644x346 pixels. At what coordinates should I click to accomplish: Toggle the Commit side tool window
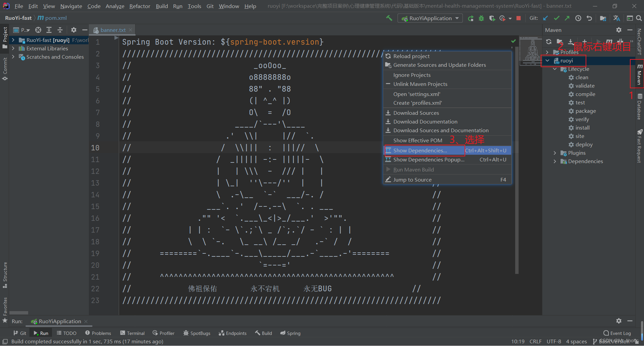coord(5,69)
